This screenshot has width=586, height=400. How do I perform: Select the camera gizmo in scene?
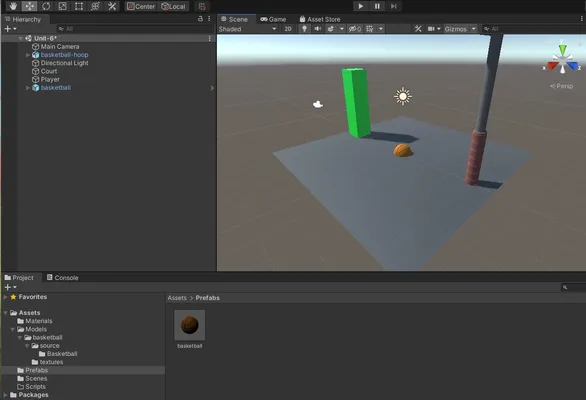[318, 104]
